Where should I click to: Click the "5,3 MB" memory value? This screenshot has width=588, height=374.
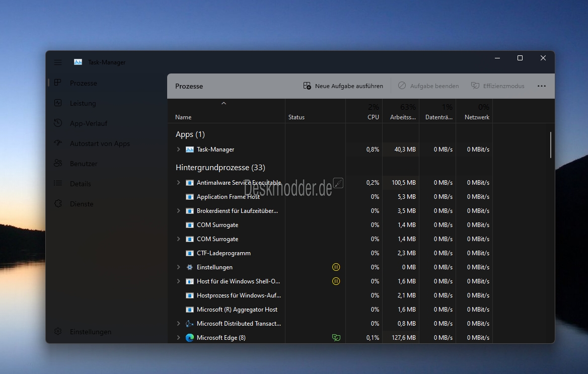[x=406, y=197]
